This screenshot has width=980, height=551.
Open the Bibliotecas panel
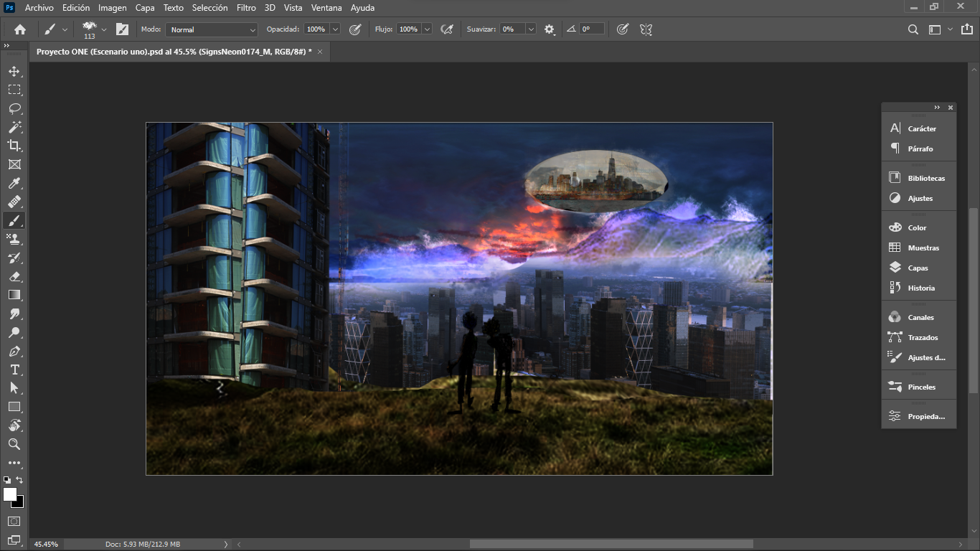(x=919, y=178)
